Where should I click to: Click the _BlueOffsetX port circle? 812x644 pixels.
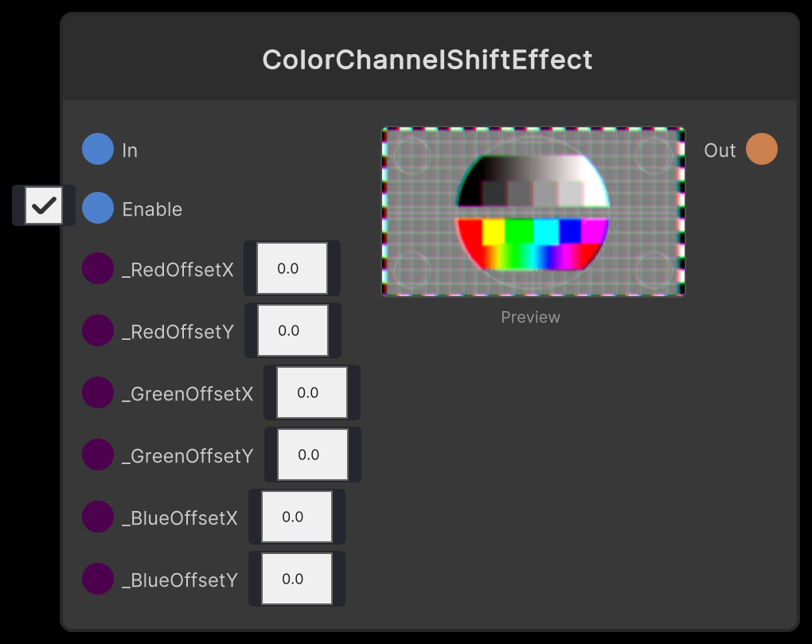[x=97, y=517]
